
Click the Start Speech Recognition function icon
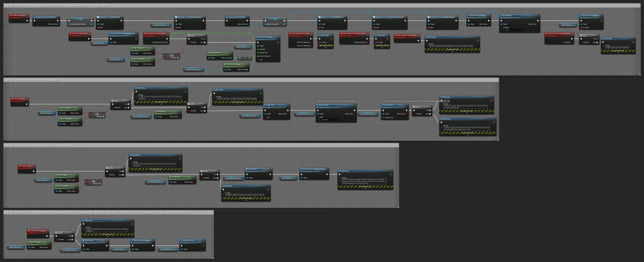click(581, 16)
